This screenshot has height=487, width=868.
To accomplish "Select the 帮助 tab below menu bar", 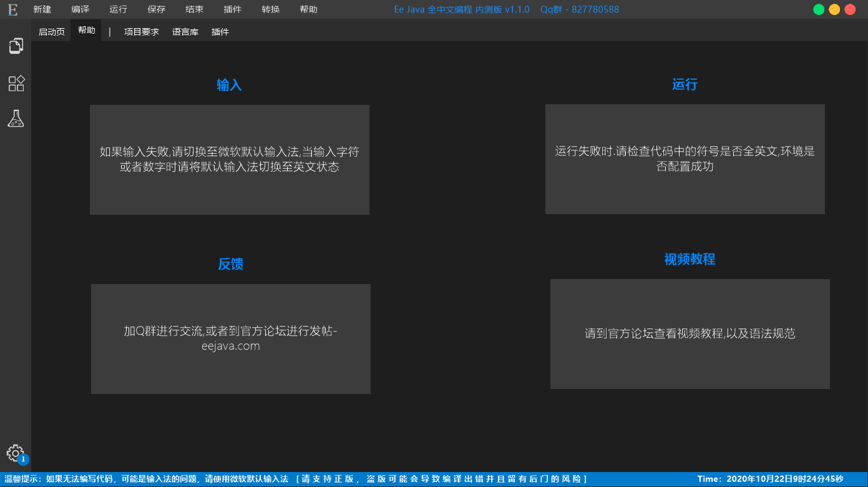I will pos(87,31).
